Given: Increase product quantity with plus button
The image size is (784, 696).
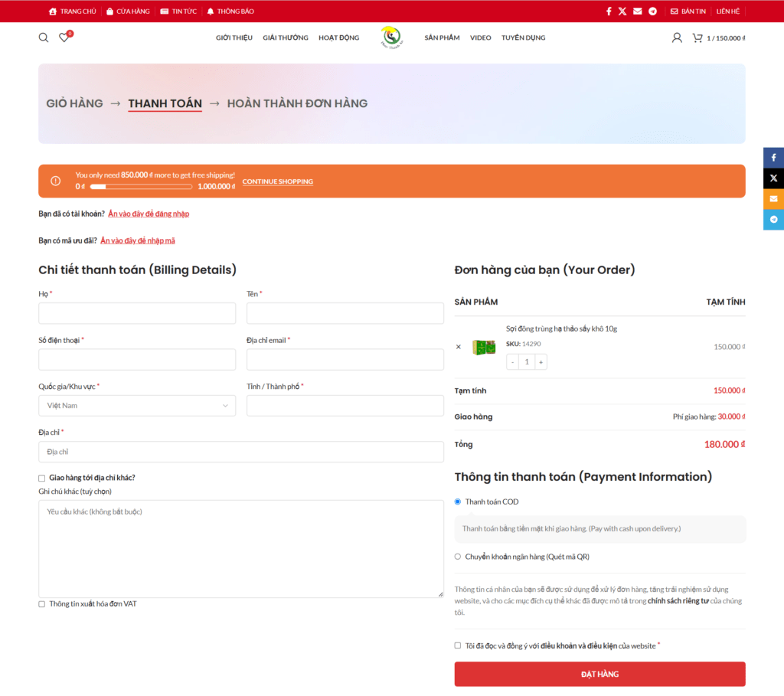Looking at the screenshot, I should point(541,362).
